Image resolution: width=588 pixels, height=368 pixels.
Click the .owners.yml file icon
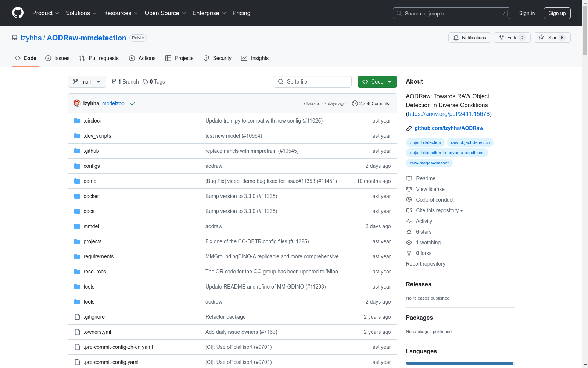77,332
